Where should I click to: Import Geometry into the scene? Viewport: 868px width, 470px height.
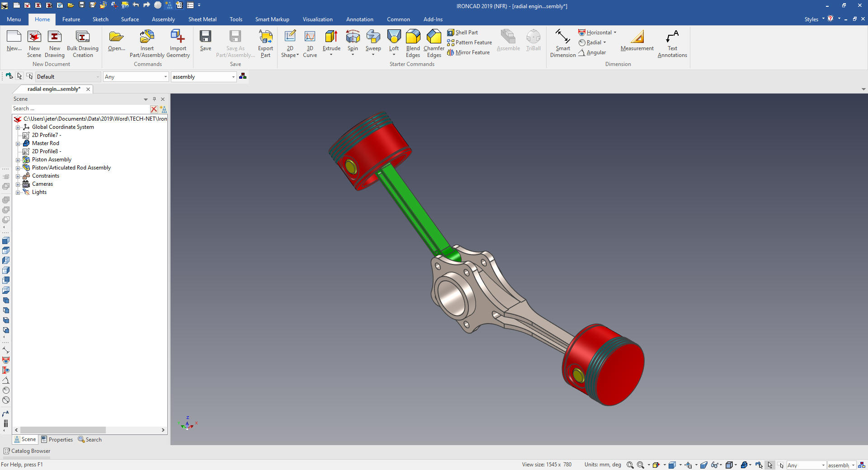point(178,44)
